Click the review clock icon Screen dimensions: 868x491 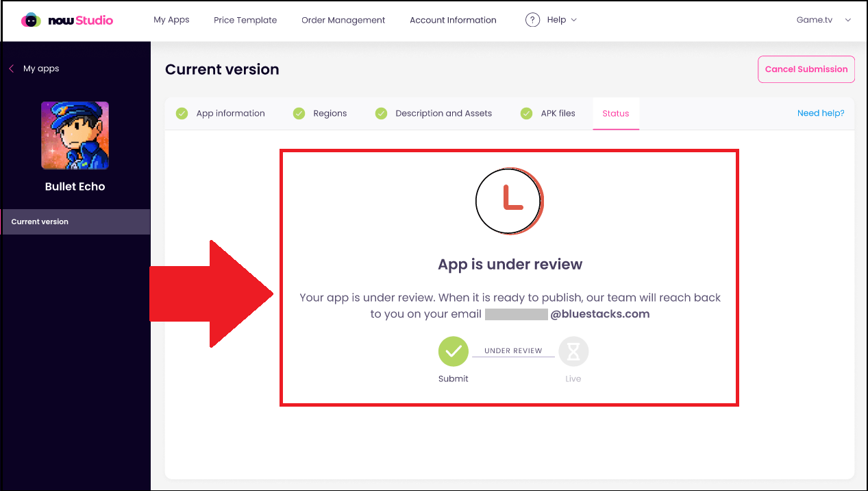click(510, 201)
